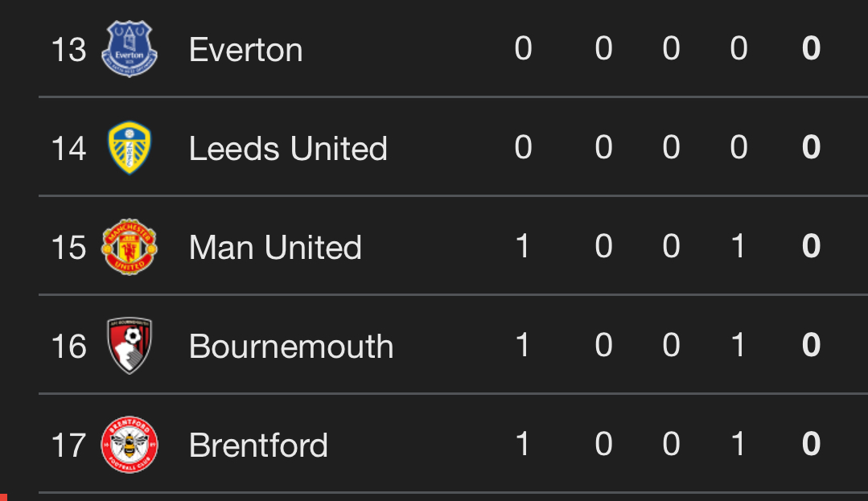Click Everton's bold points total
The image size is (868, 501).
(811, 48)
